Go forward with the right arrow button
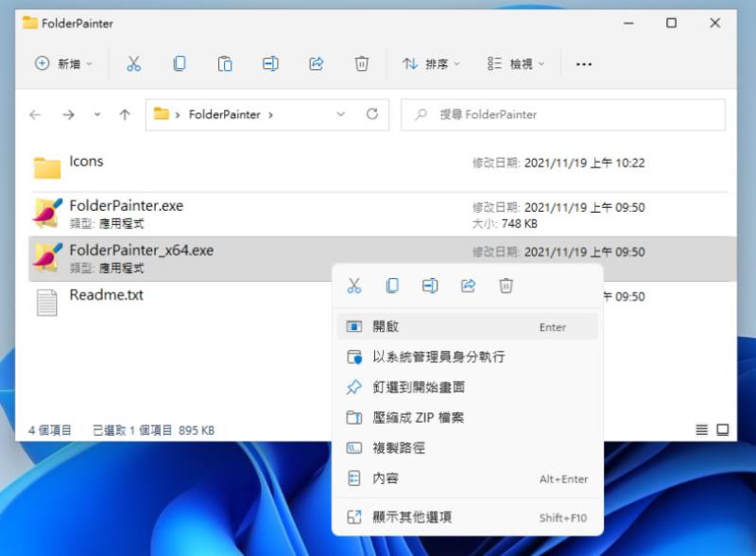This screenshot has width=756, height=556. click(68, 114)
